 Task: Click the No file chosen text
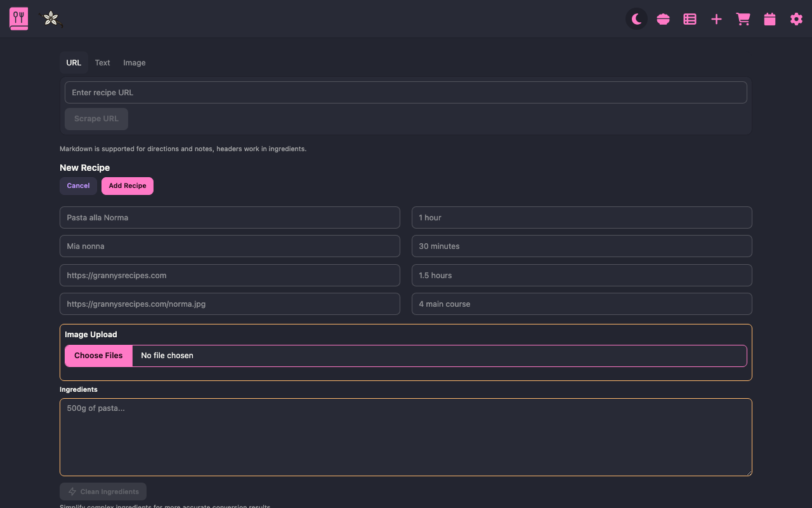(x=167, y=356)
